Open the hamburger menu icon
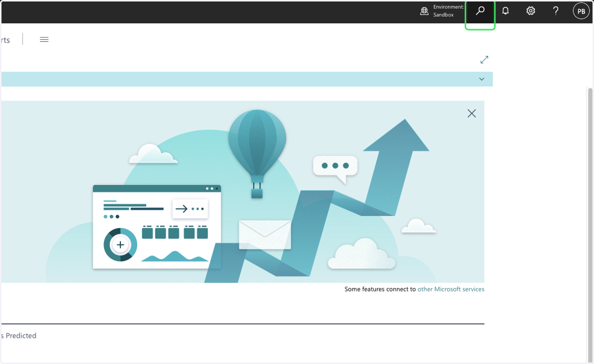 pos(44,40)
